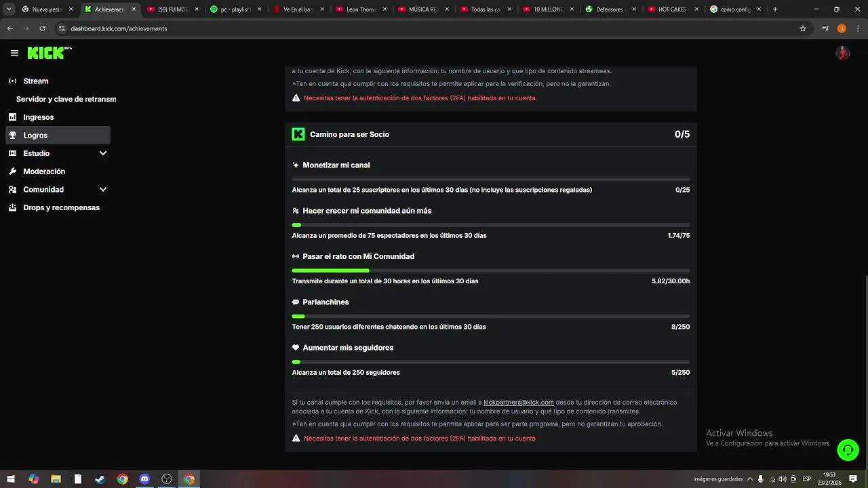This screenshot has height=488, width=868.
Task: Click the address bar URL dashboard.kick.com/achievements
Action: 119,28
